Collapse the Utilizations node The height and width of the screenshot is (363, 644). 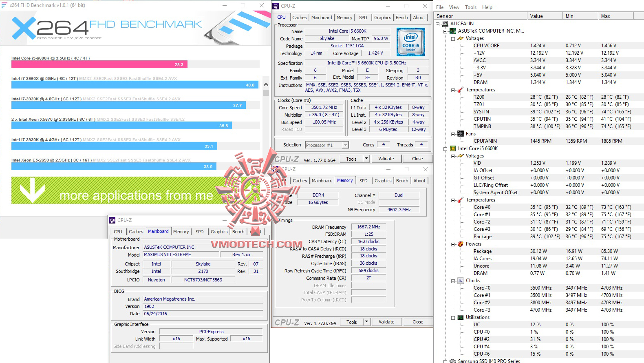pos(453,318)
